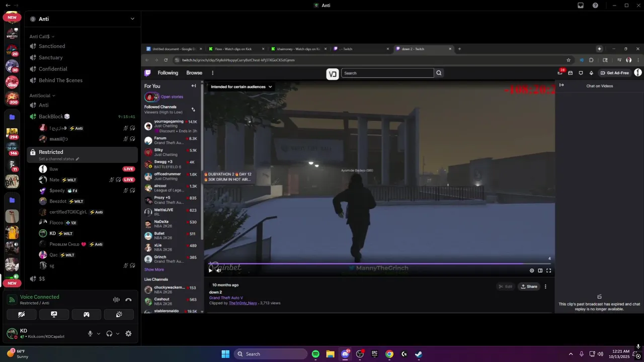This screenshot has height=362, width=644.
Task: Open voice connection details signal icon
Action: pos(12,300)
